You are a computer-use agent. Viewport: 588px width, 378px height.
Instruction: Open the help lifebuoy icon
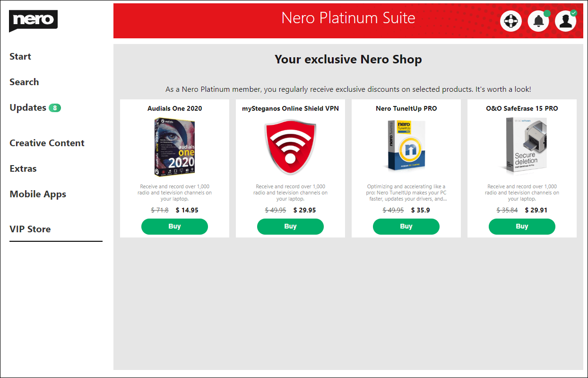(x=511, y=21)
